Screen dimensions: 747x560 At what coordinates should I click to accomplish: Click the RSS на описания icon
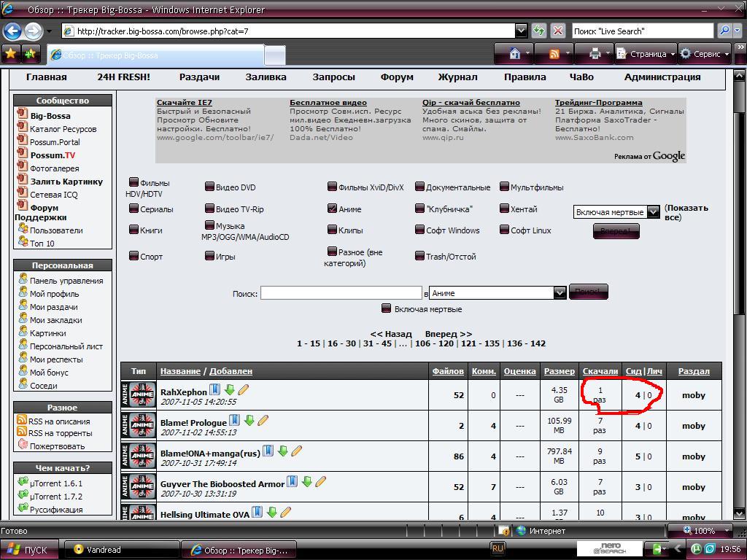[x=21, y=419]
